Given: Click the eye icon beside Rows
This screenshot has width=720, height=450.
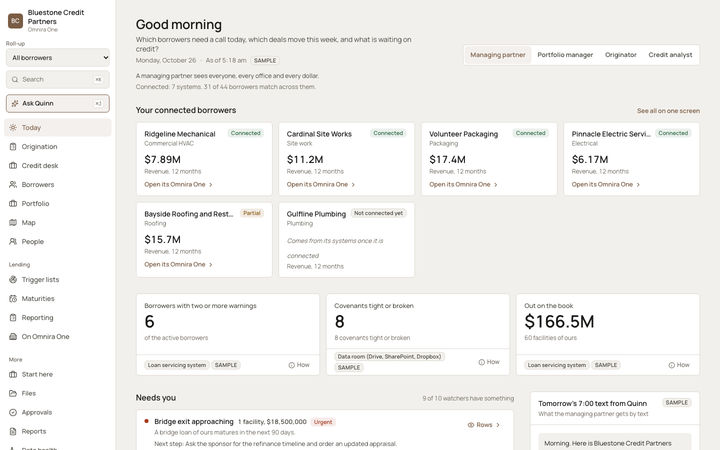Looking at the screenshot, I should pos(471,425).
